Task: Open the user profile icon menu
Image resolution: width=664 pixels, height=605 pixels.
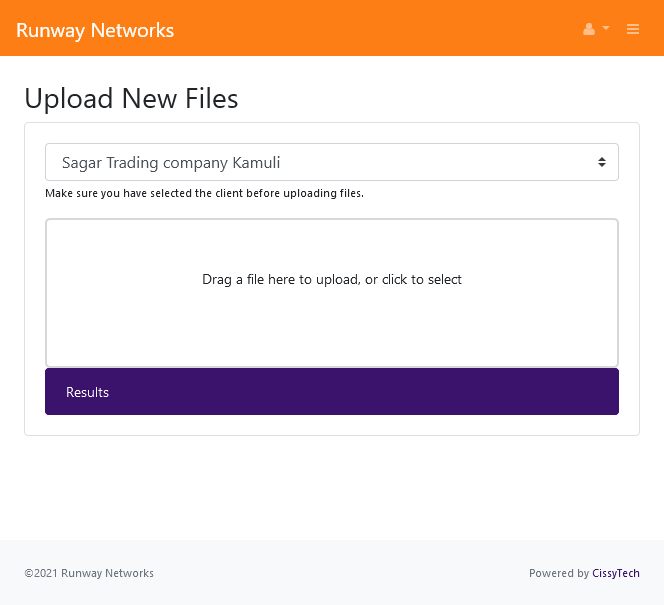Action: pyautogui.click(x=589, y=29)
